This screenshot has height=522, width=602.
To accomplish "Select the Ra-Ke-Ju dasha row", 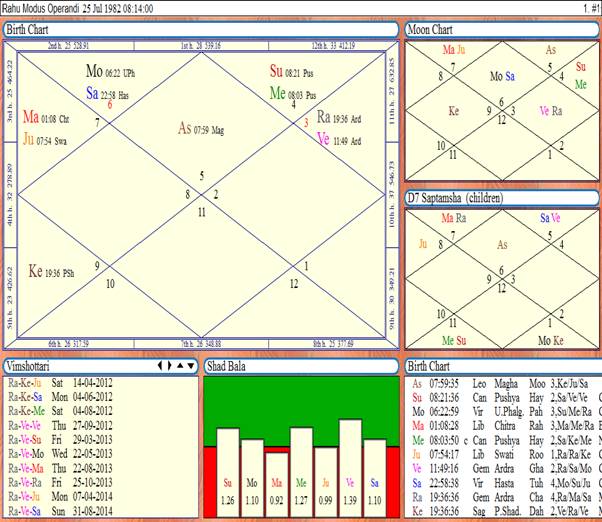I will 60,381.
